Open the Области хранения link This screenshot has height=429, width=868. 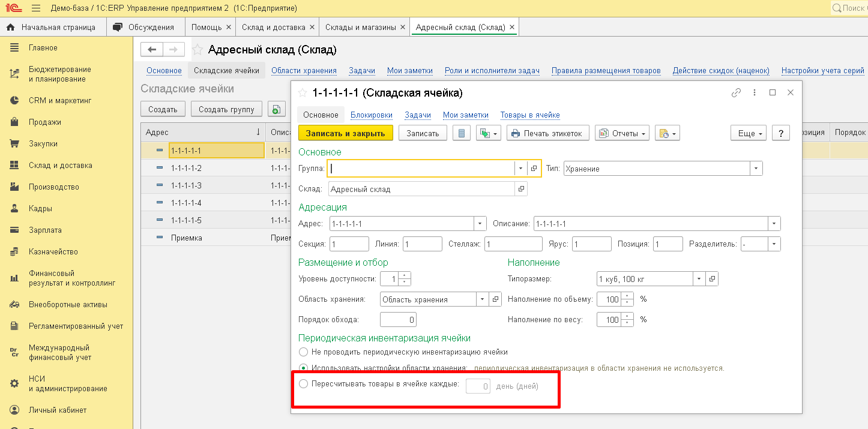(304, 71)
